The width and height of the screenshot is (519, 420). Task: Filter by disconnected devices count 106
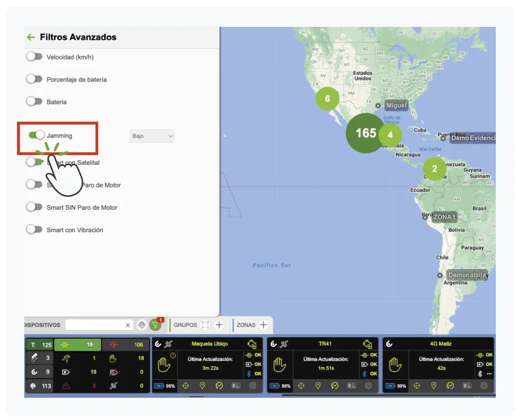click(125, 345)
